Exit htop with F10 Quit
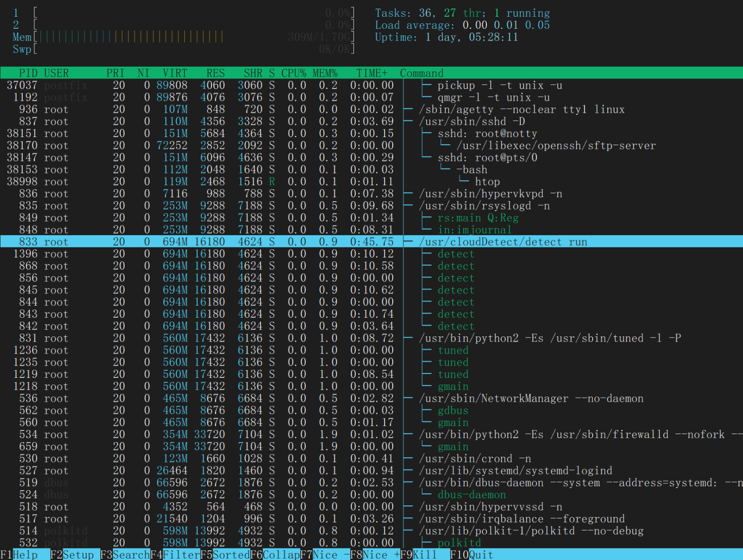This screenshot has height=560, width=743. click(x=472, y=554)
